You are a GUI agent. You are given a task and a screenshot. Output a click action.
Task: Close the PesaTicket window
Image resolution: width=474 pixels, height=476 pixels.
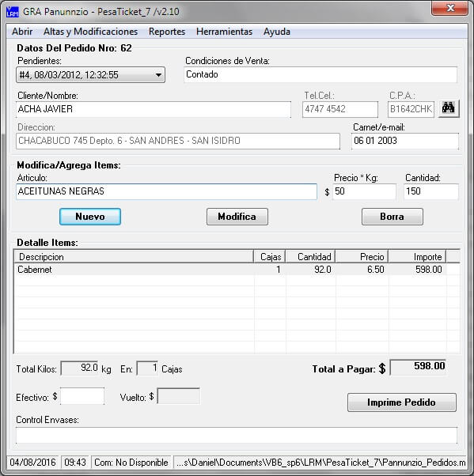(449, 8)
